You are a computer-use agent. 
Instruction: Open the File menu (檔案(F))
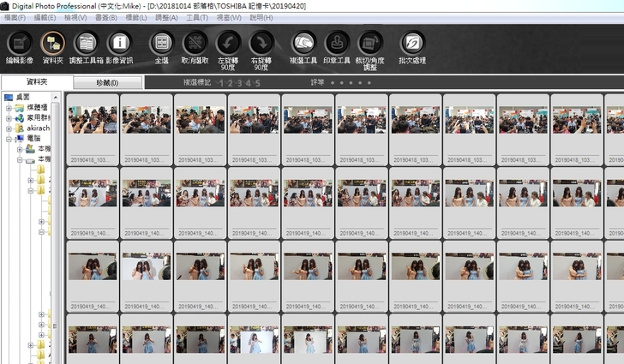click(x=15, y=17)
